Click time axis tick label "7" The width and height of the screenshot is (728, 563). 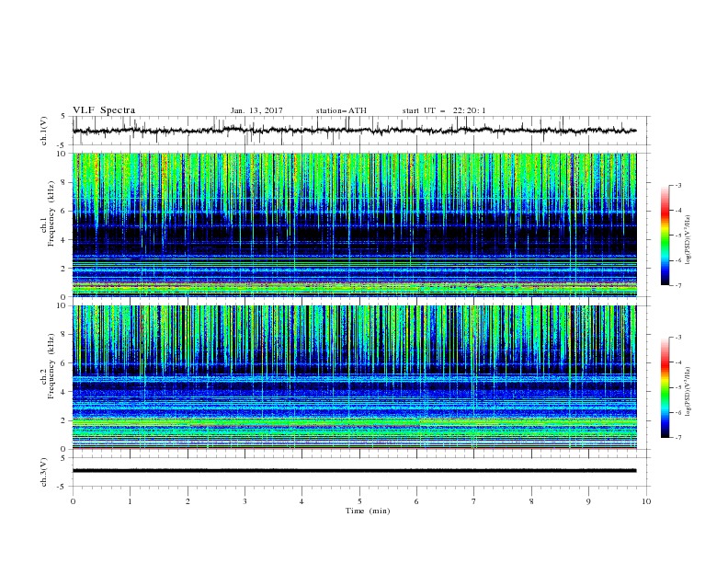click(x=474, y=501)
